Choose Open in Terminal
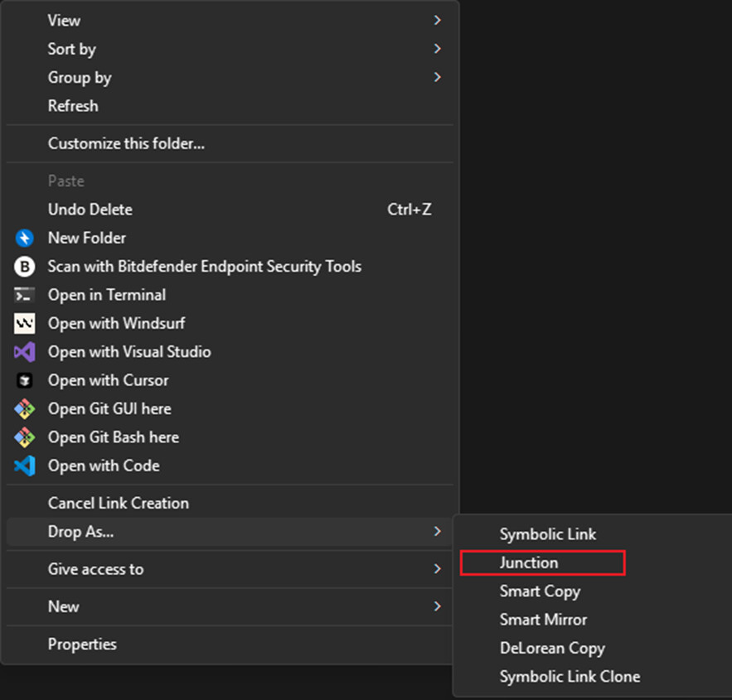 click(230, 295)
